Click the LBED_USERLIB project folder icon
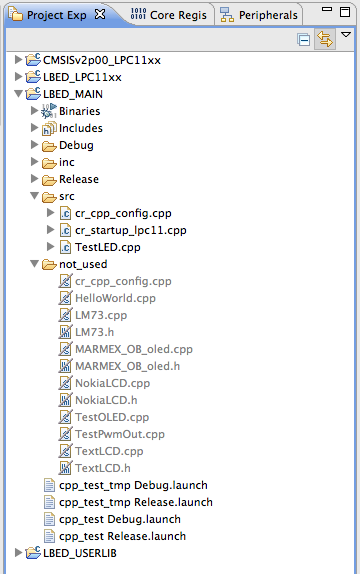The width and height of the screenshot is (360, 574). coord(33,552)
